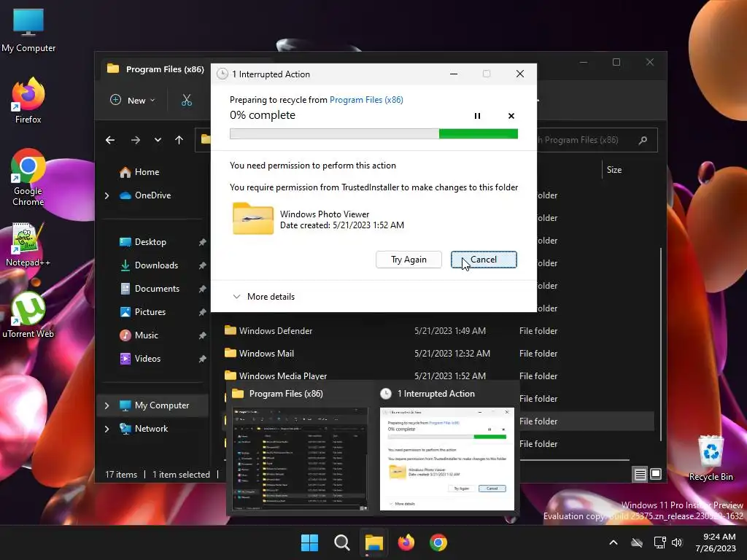Click the Explorer vertical scrollbar
This screenshot has height=560, width=747.
point(661,344)
